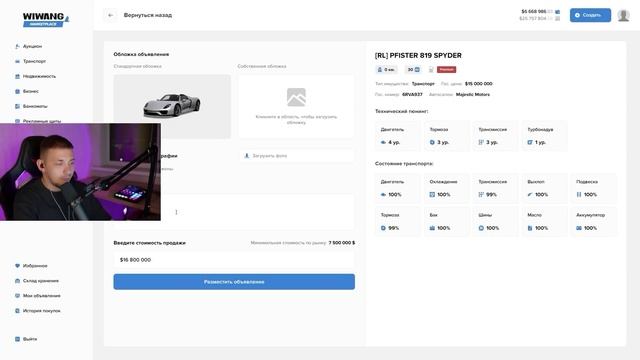Click the badge showing 30
This screenshot has height=360, width=640.
coord(413,70)
